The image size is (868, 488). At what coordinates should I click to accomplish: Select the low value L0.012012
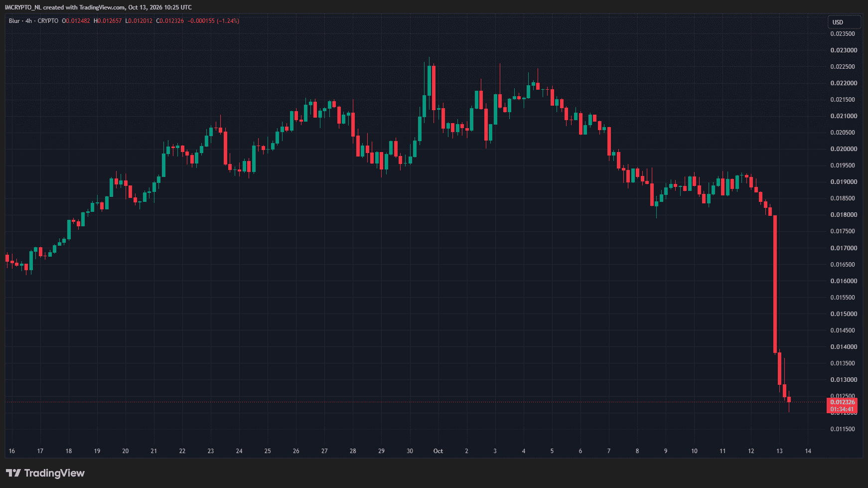139,21
